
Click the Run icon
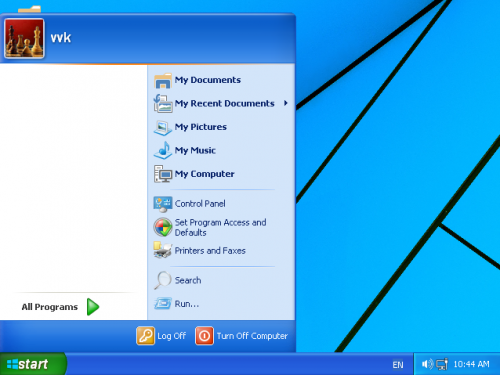tap(163, 303)
